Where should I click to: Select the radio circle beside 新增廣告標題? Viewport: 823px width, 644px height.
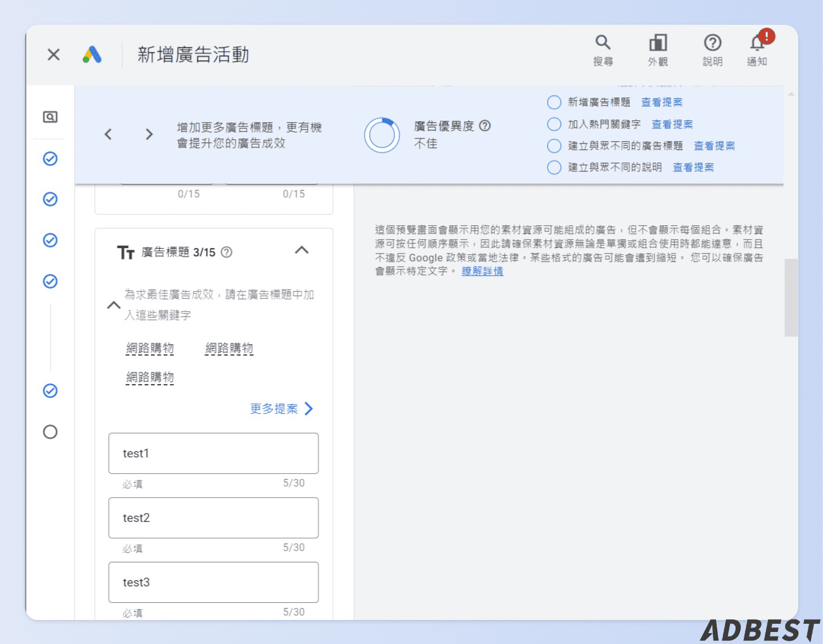click(554, 102)
